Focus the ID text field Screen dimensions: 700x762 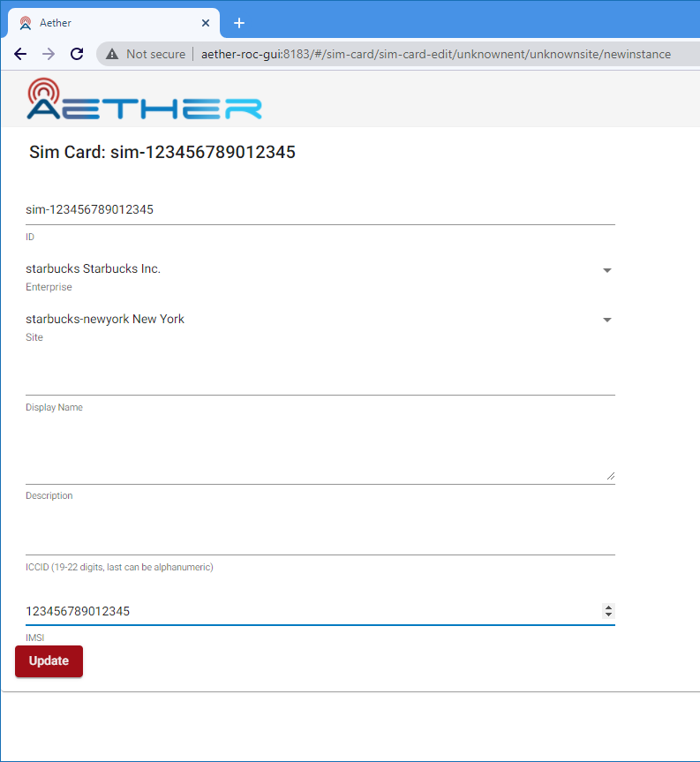click(320, 210)
